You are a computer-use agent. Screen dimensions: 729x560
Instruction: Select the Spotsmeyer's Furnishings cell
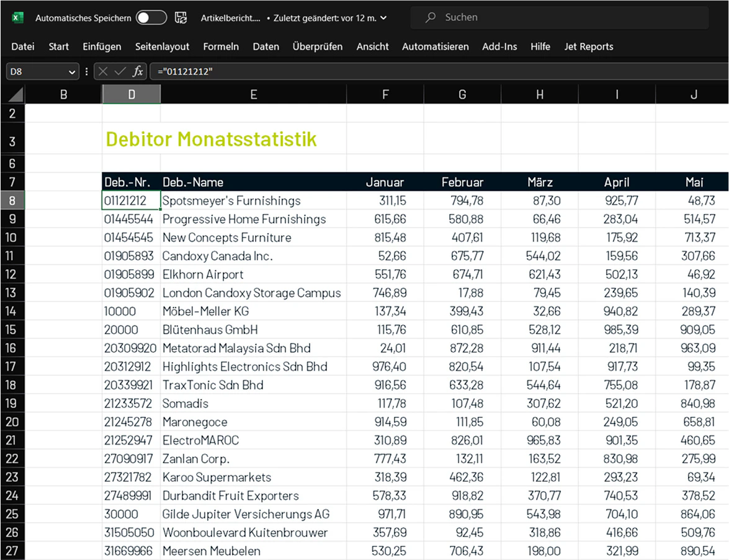[253, 201]
